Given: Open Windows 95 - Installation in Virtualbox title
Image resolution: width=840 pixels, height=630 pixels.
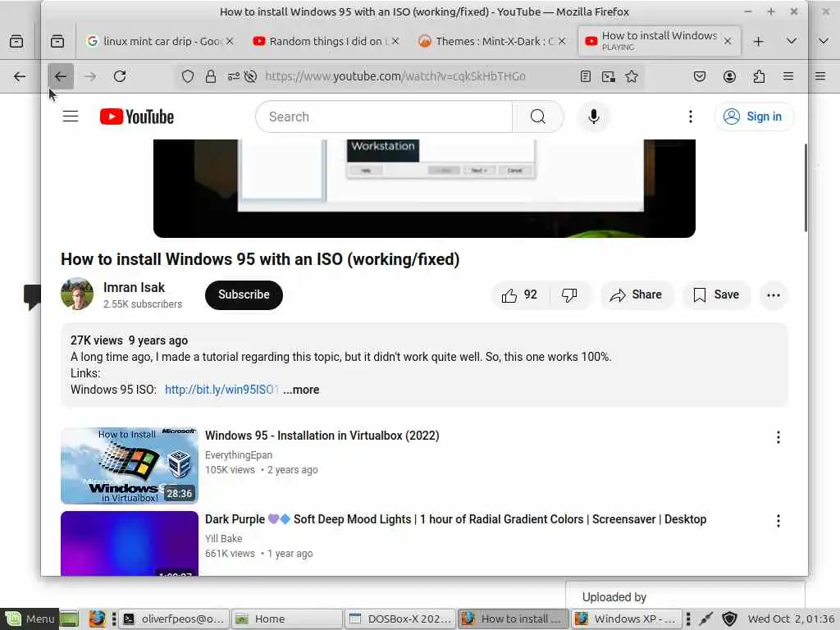Looking at the screenshot, I should pyautogui.click(x=322, y=436).
